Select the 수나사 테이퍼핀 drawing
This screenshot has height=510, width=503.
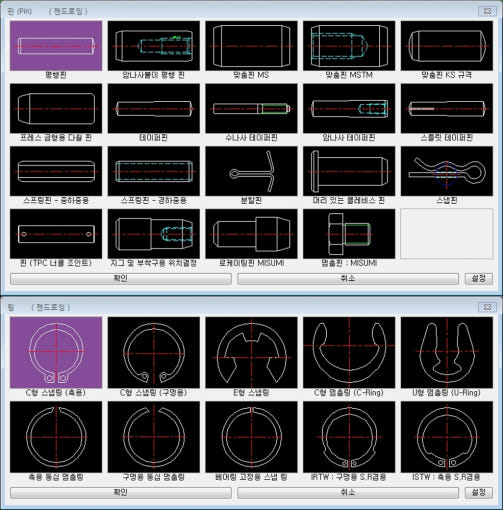251,108
